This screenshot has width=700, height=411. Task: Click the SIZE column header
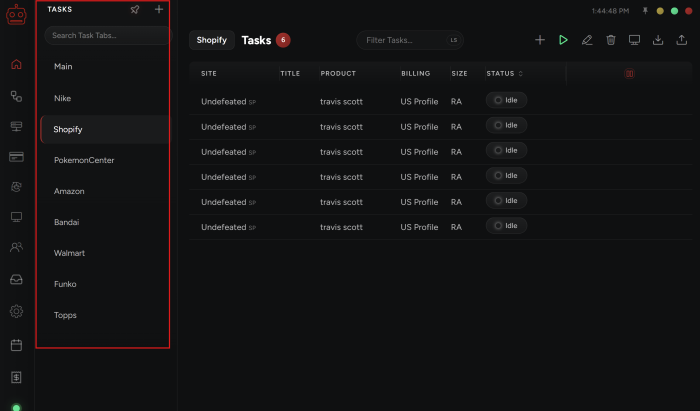459,74
